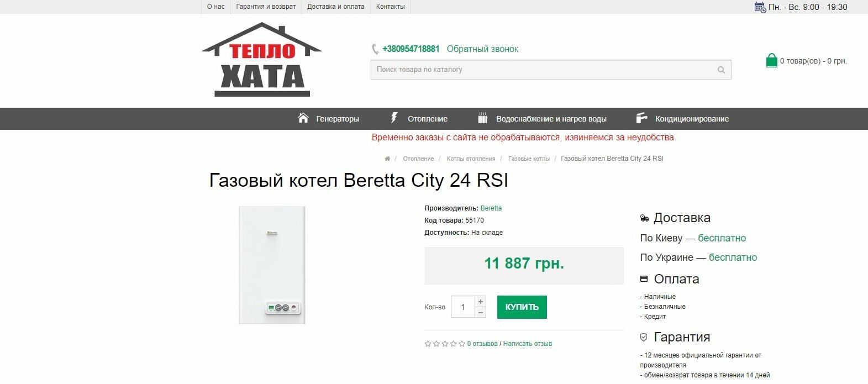868x384 pixels.
Task: Click the Beretta boiler product image
Action: [x=272, y=265]
